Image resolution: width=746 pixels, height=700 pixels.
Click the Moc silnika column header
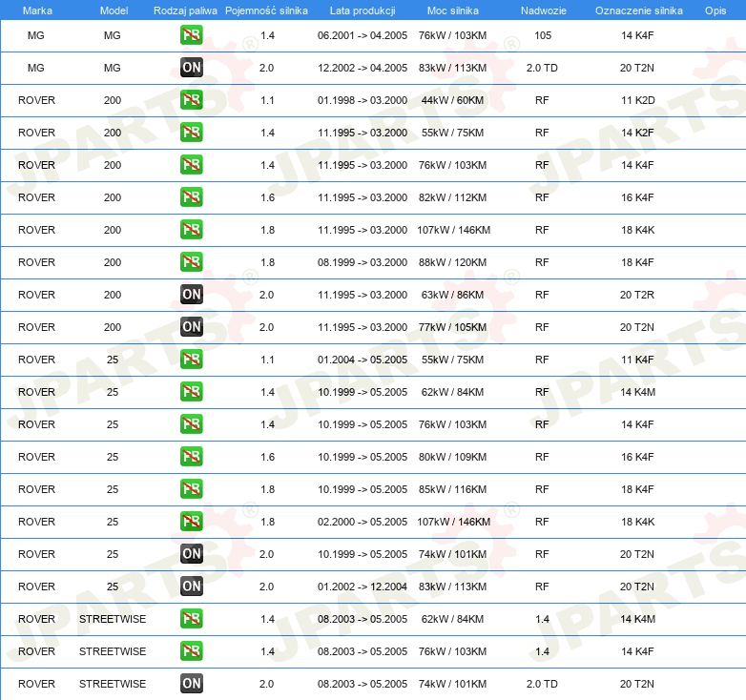[453, 10]
